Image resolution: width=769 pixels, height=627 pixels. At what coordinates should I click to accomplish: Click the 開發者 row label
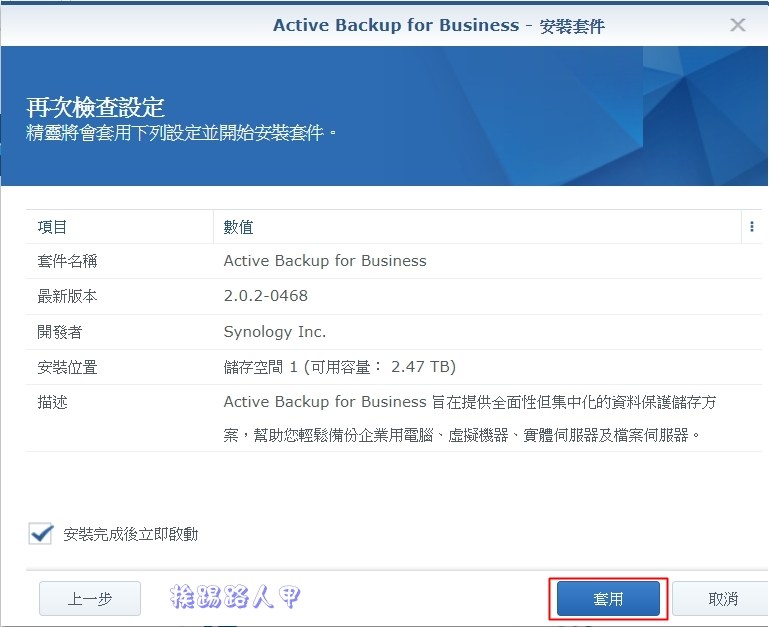pos(60,332)
